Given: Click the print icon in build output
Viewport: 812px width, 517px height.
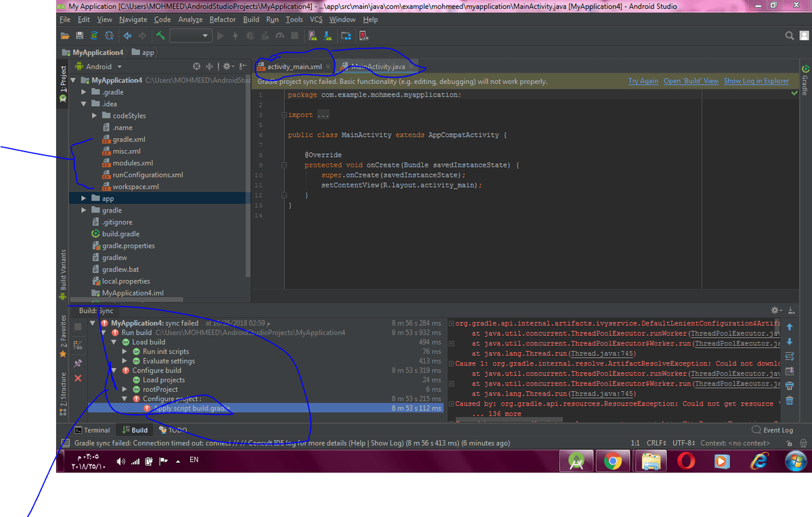Looking at the screenshot, I should pos(789,386).
